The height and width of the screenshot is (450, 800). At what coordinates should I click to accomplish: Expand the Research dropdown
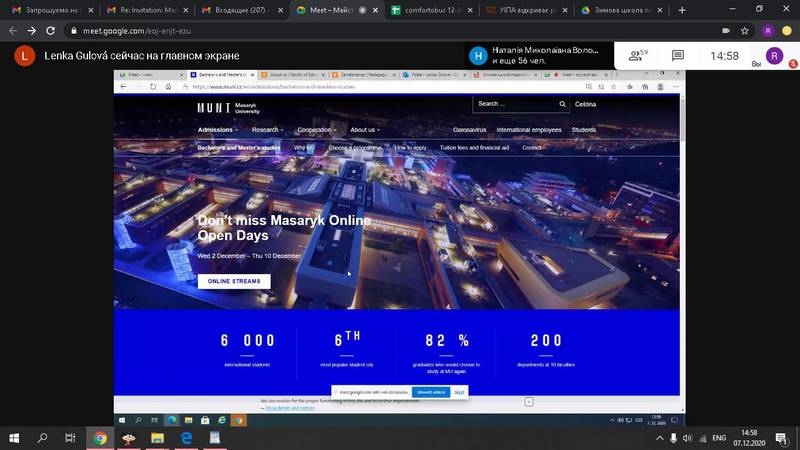[x=267, y=130]
